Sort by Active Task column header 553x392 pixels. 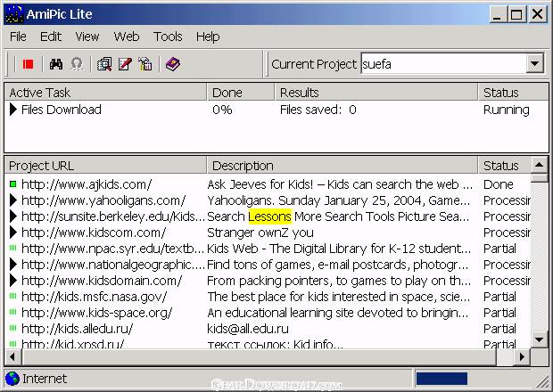click(x=105, y=93)
